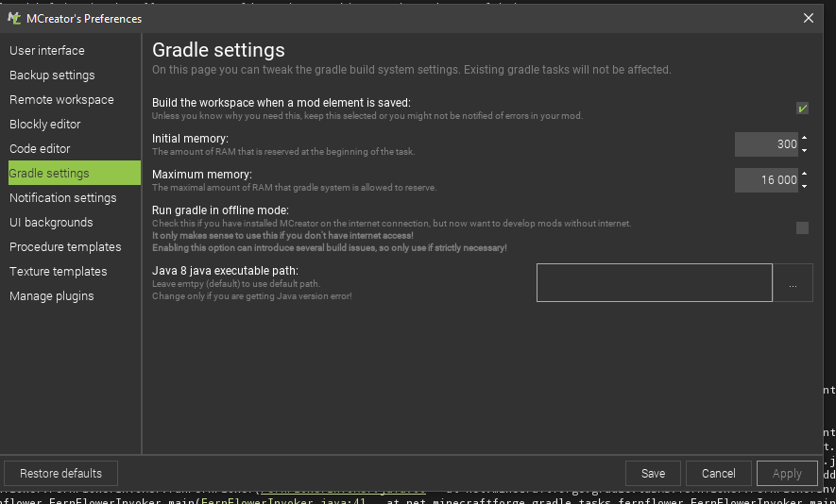This screenshot has width=836, height=504.
Task: Open Procedure templates section
Action: 65,246
